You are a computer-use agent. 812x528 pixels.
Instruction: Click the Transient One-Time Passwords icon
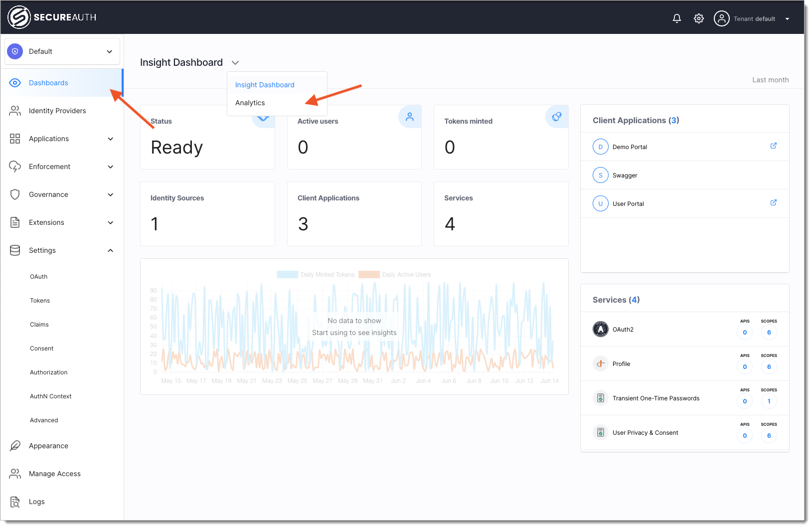[601, 398]
